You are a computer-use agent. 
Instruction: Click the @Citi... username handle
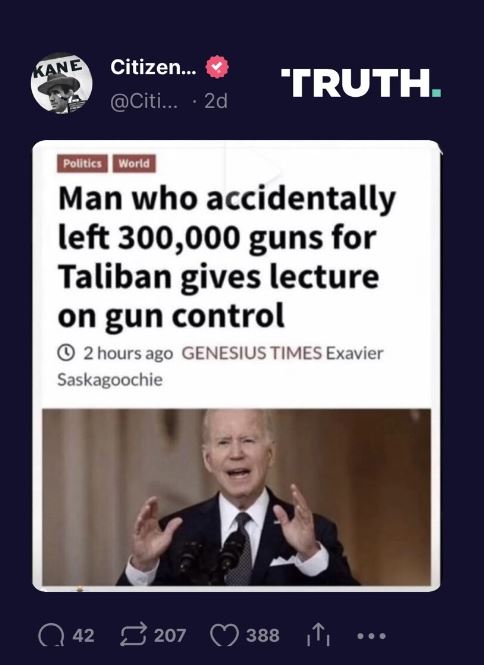click(145, 101)
